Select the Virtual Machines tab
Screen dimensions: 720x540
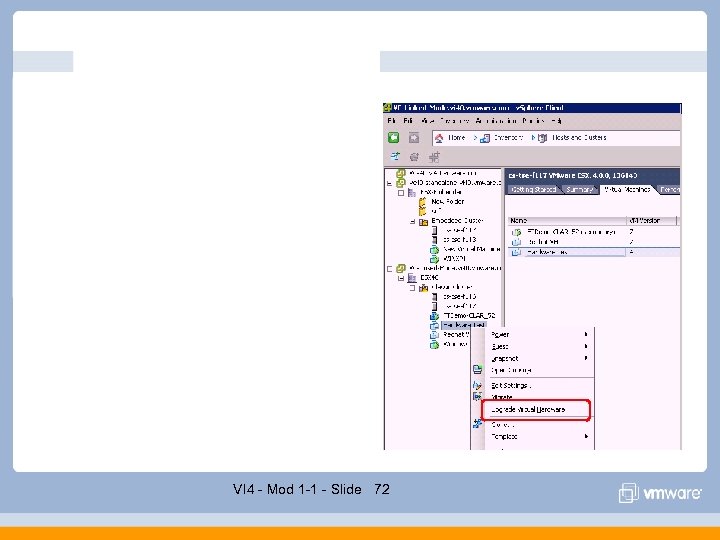coord(627,189)
